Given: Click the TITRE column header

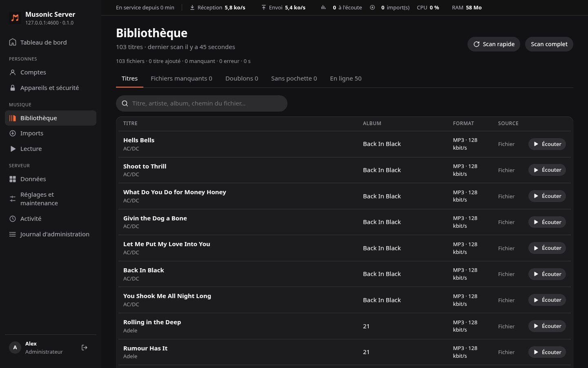Looking at the screenshot, I should tap(130, 123).
